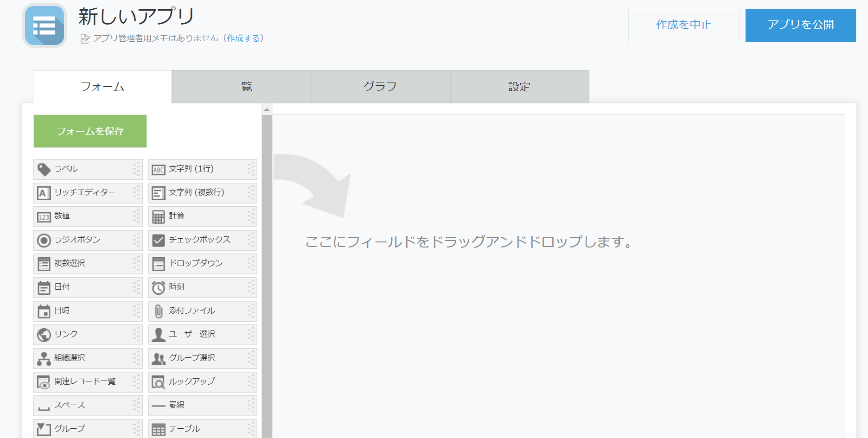Select the テーブル grid icon
Screen dimensions: 868x438
tap(159, 430)
